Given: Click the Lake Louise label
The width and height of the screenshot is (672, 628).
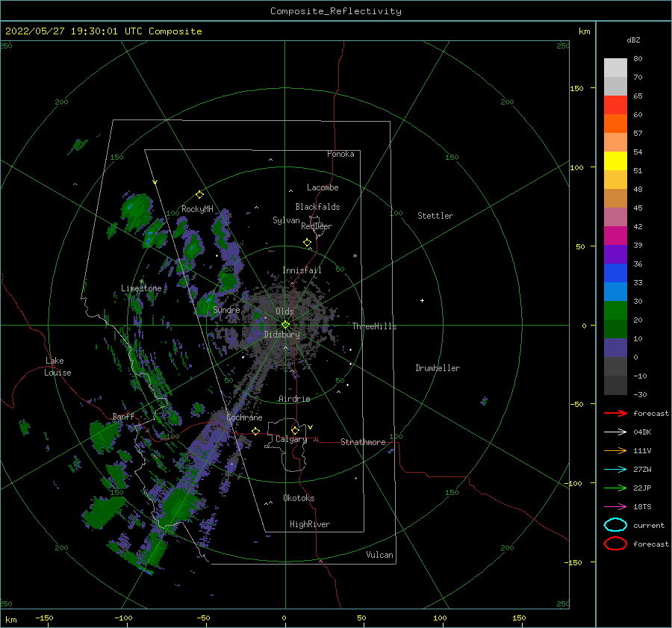Looking at the screenshot, I should tap(57, 367).
